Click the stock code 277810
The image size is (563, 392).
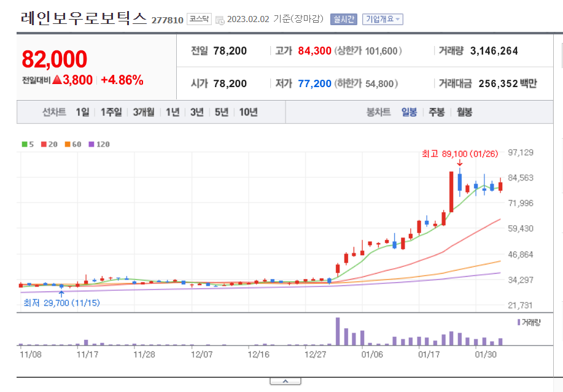tap(168, 20)
